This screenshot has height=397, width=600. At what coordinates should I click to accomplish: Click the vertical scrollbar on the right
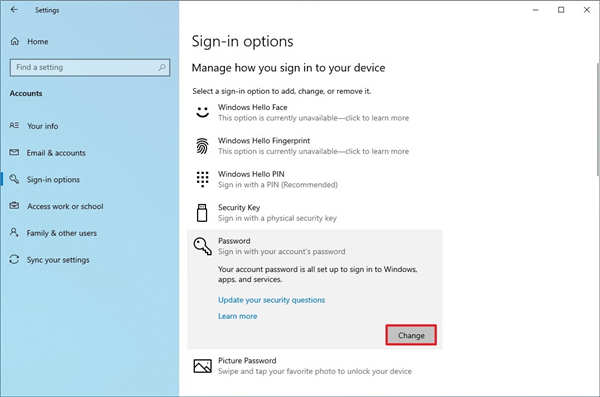(x=598, y=119)
